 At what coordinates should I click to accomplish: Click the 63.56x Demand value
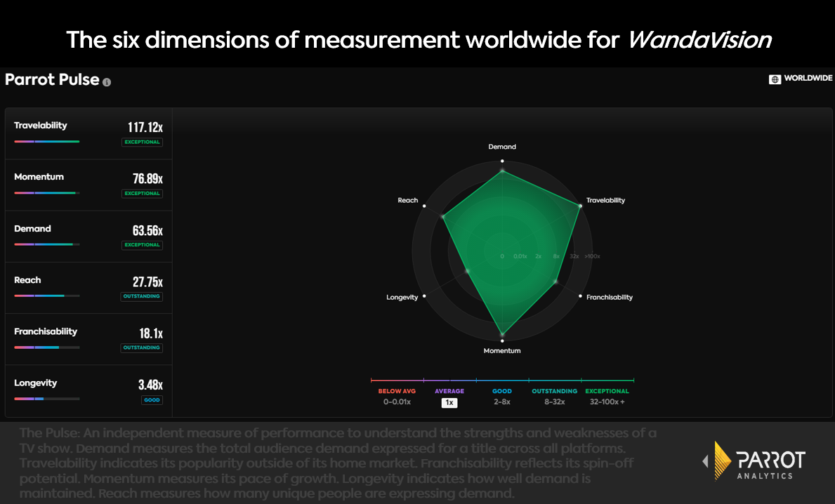147,230
